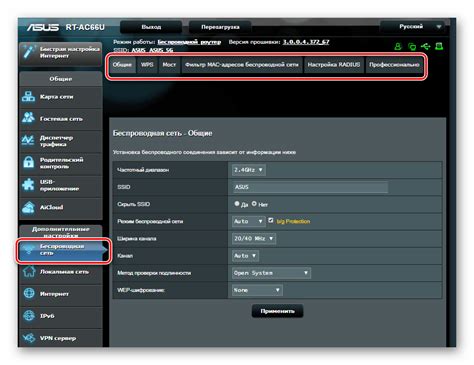Click the Общие sidebar section header

point(61,79)
